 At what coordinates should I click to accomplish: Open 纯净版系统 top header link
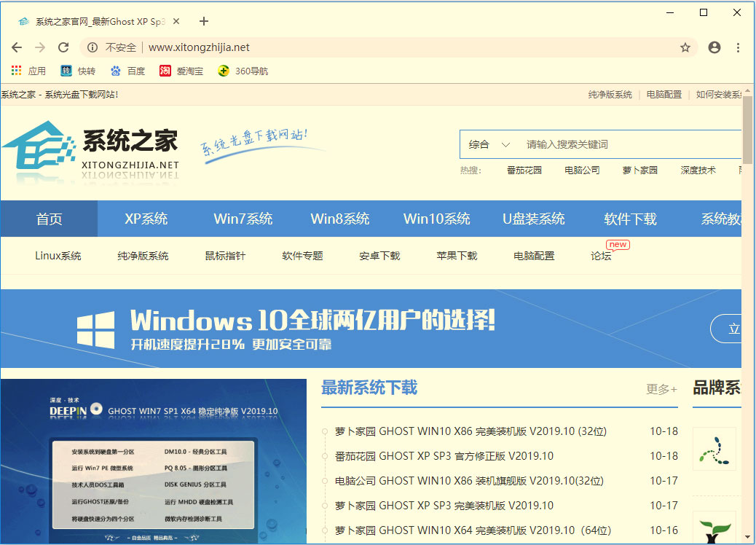tap(610, 95)
